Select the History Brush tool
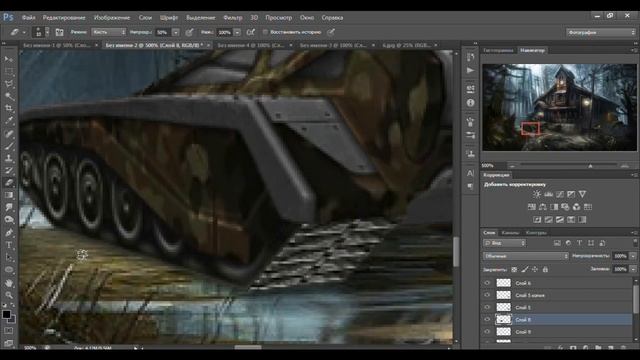 [9, 171]
